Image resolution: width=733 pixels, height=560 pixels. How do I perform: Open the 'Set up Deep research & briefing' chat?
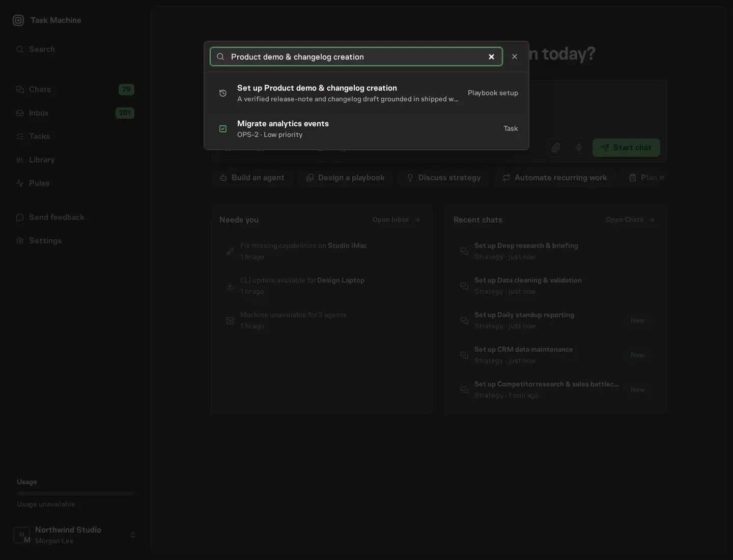(556, 251)
